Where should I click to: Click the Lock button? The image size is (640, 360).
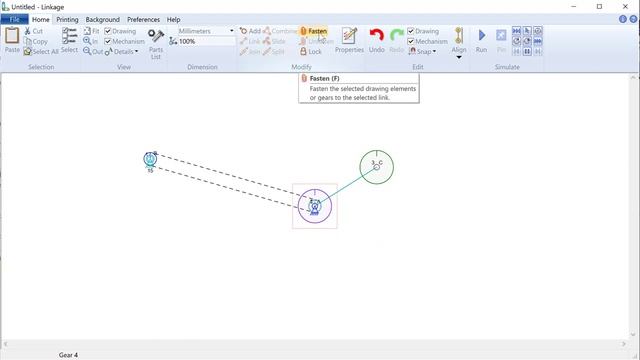click(x=311, y=51)
